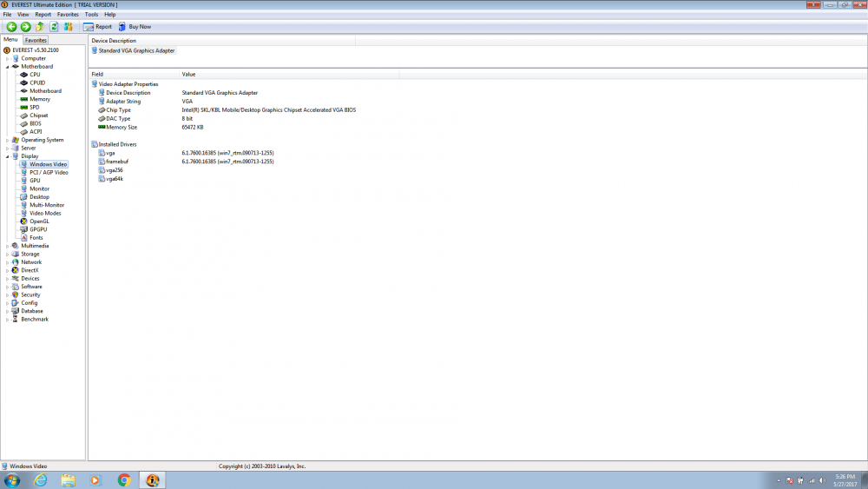Select CPU in the tree
This screenshot has width=868, height=489.
coord(35,74)
